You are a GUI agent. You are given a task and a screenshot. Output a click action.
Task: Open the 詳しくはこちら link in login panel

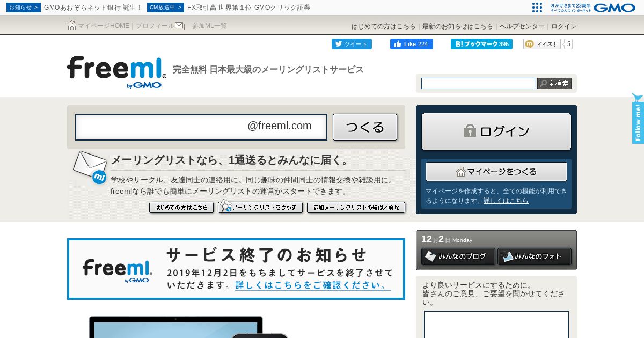[506, 201]
